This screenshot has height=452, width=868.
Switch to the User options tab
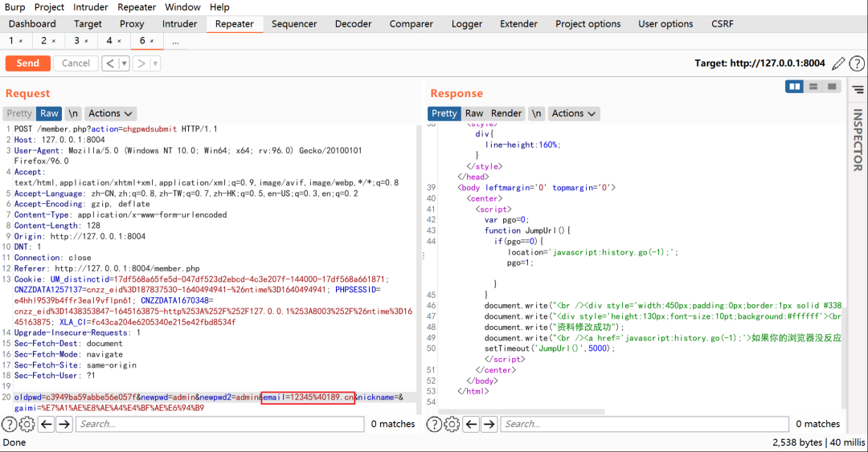point(665,24)
